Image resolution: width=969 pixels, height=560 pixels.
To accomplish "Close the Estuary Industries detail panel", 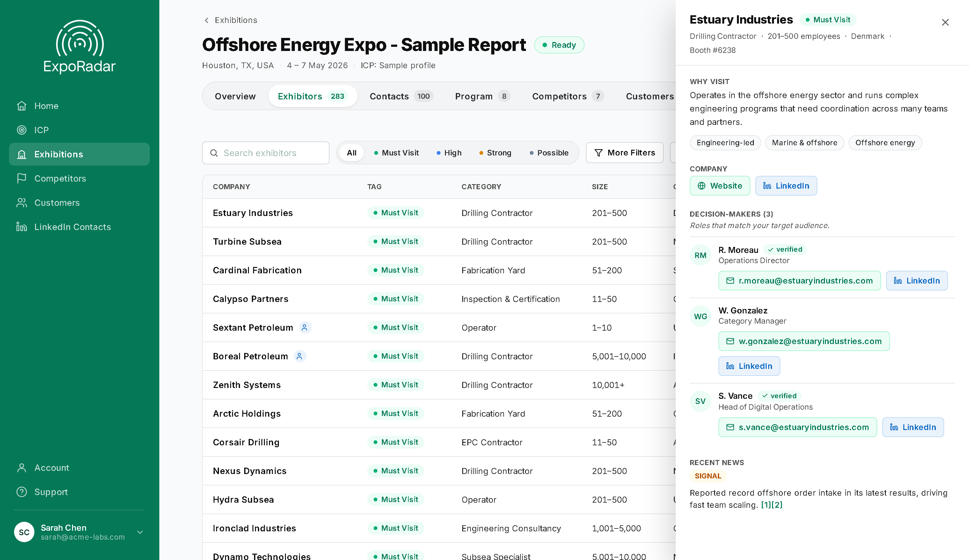I will 945,22.
